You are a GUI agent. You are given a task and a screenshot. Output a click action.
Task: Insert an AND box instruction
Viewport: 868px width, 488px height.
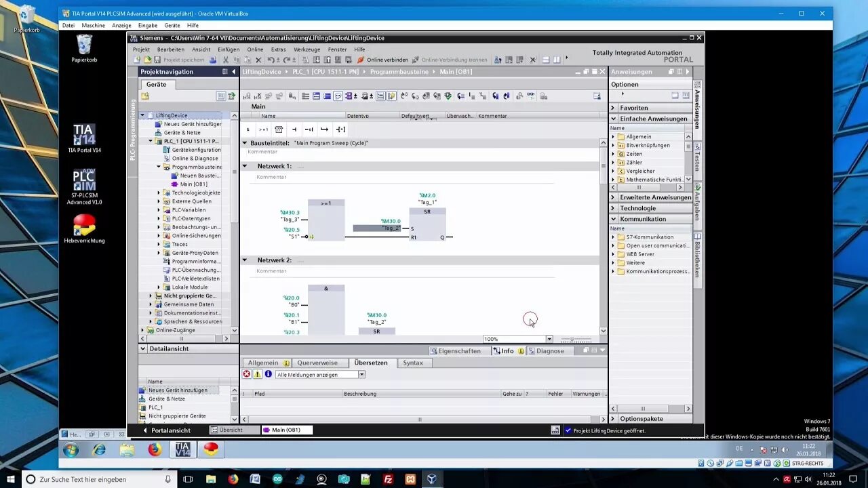[248, 129]
